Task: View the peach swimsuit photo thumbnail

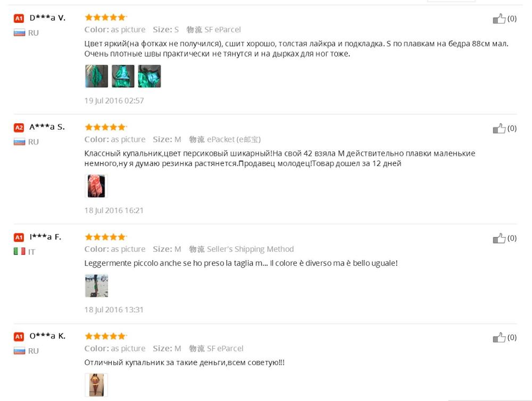Action: pyautogui.click(x=96, y=186)
